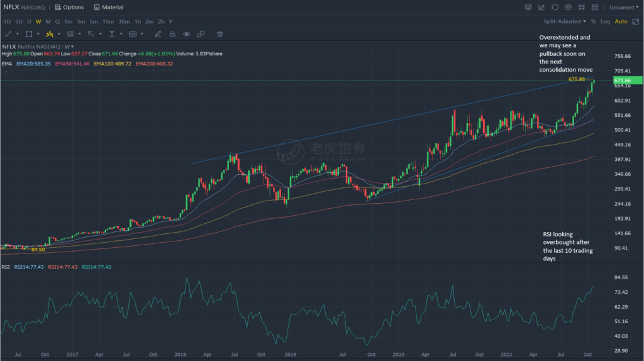The width and height of the screenshot is (644, 361).
Task: Select the yellow pattern wave drawing tool
Action: [x=50, y=34]
